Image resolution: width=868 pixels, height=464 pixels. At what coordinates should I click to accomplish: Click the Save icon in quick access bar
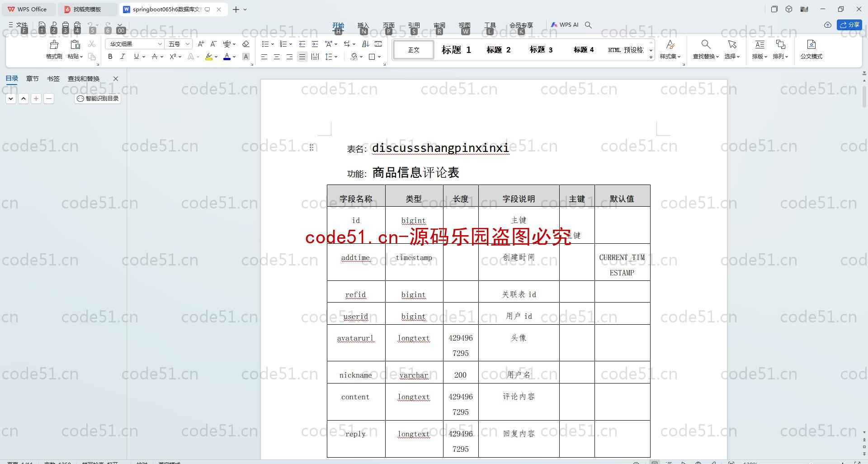42,25
